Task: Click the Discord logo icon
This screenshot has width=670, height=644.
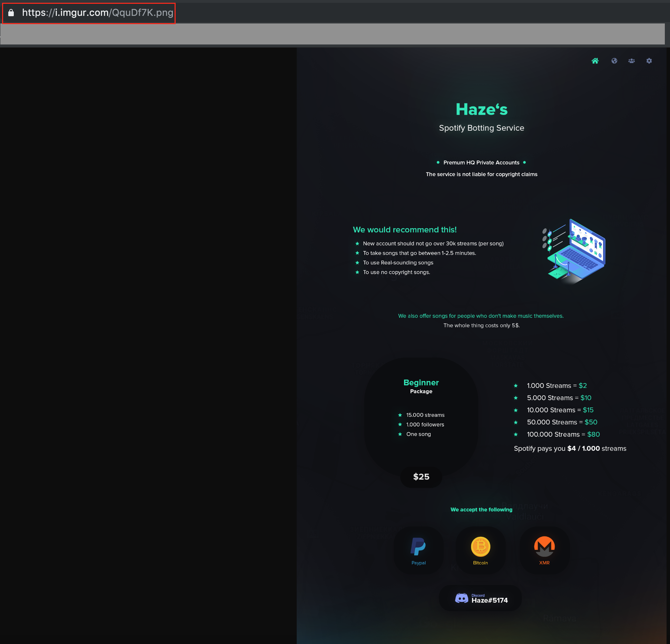Action: 462,598
